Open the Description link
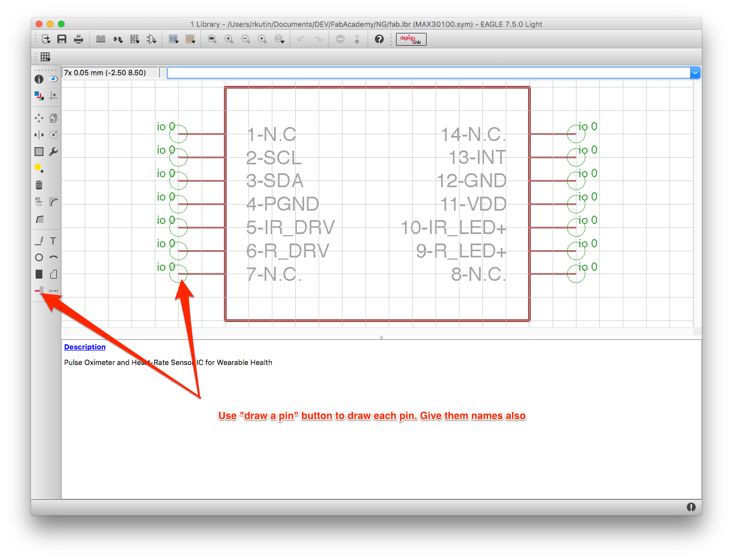 [x=85, y=347]
